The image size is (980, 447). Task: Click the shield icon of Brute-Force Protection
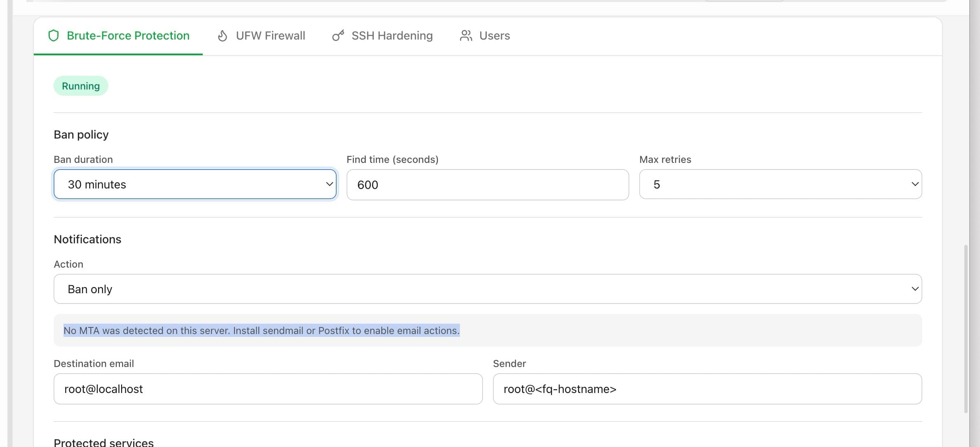point(54,36)
